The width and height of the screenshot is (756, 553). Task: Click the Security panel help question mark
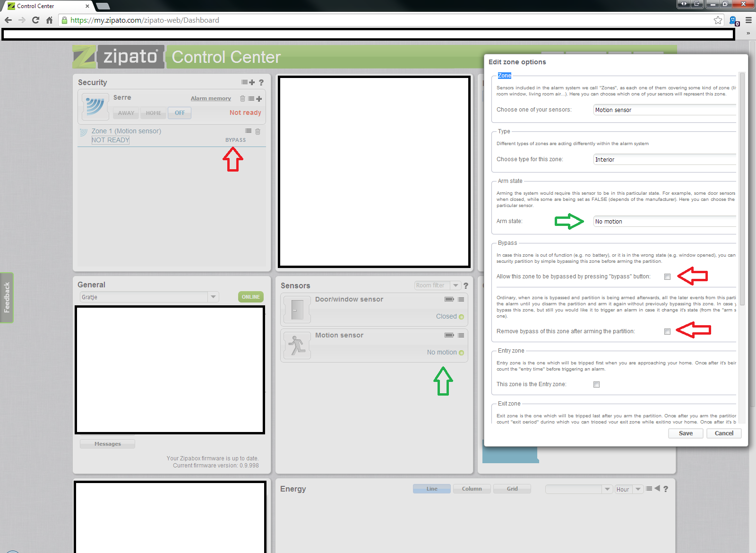(x=261, y=82)
